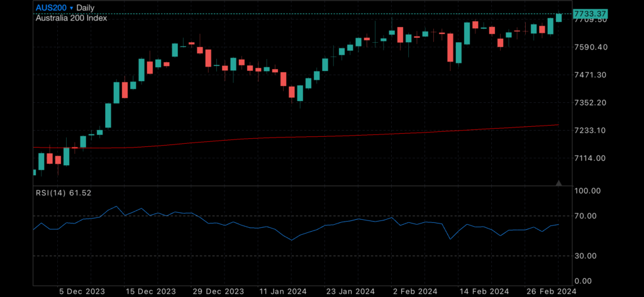Click the 7233.10 price axis label
Screen dimensions: 644x297
coord(591,130)
